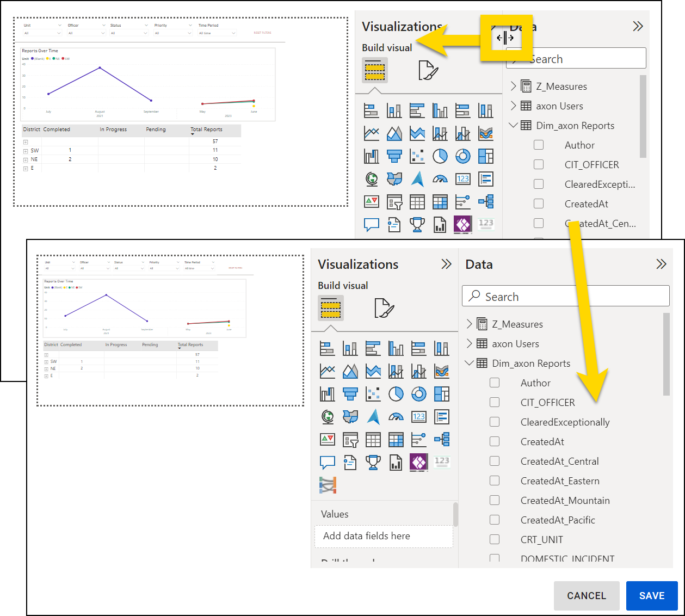
Task: Select the Pie chart visual
Action: [396, 393]
